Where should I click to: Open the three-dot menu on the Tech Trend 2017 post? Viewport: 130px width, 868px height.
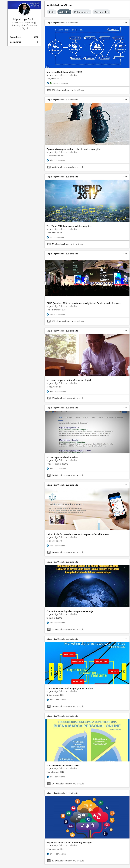point(125,177)
